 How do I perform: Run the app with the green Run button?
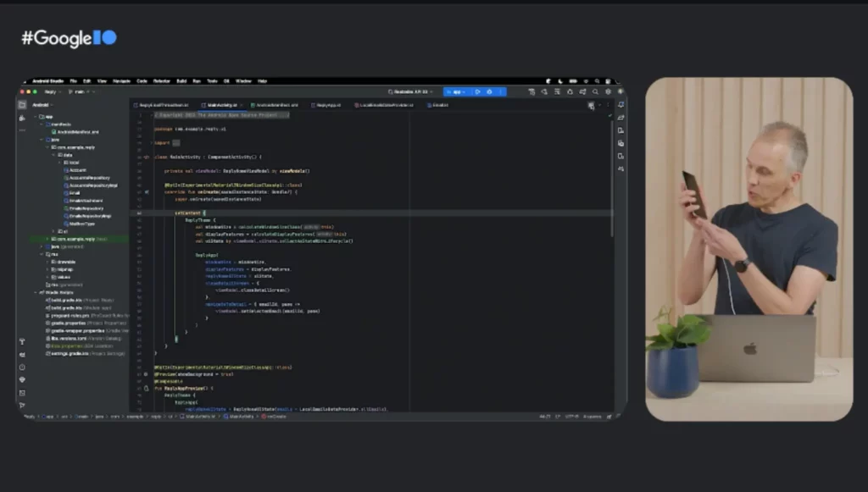[480, 91]
